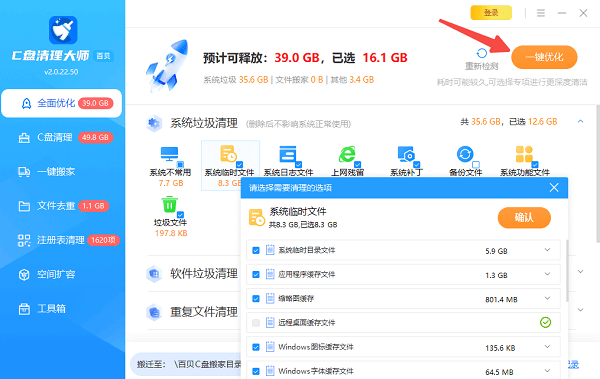Click the 软件垃圾清理 section icon
This screenshot has height=379, width=600.
(x=154, y=274)
